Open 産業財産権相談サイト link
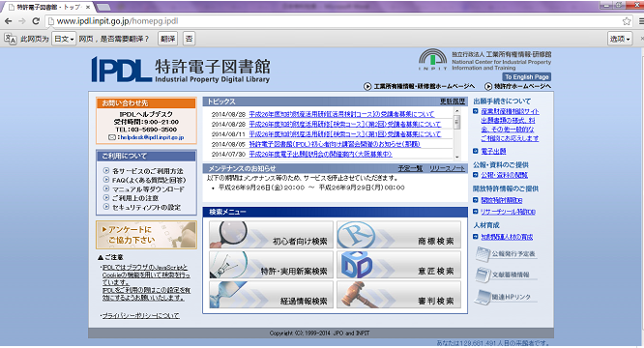644x348 pixels. pos(511,111)
